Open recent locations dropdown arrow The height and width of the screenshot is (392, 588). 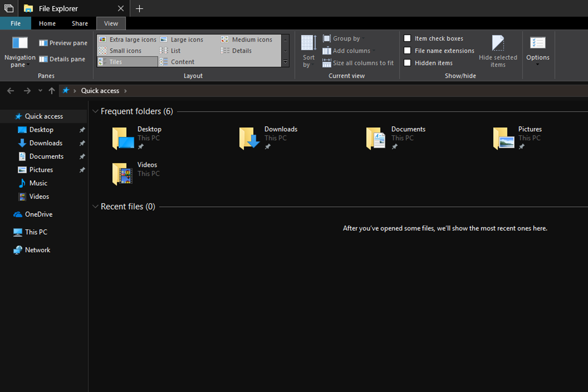(x=40, y=91)
